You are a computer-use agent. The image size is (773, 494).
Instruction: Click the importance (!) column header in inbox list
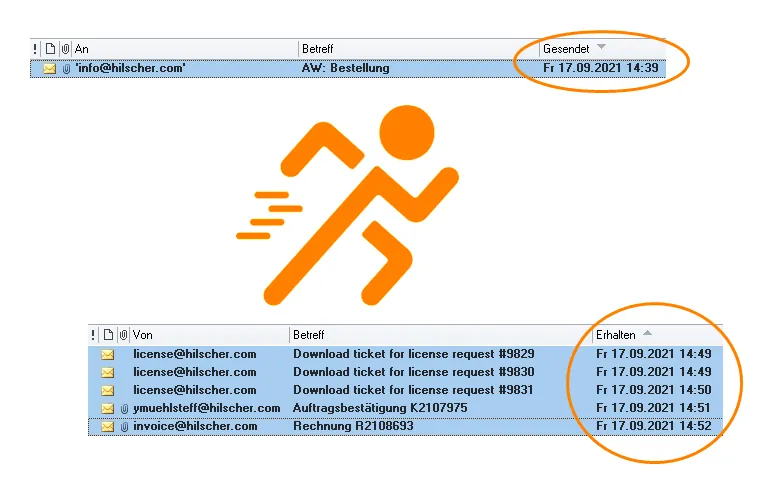(93, 335)
